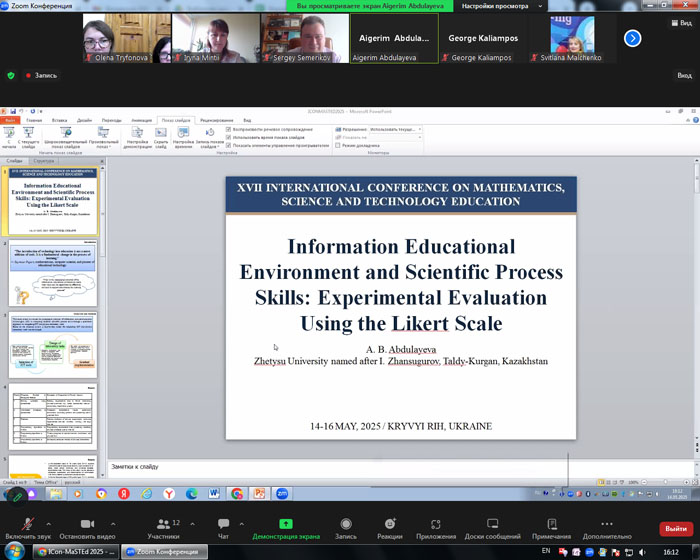Open the Reactions menu
700x560 pixels.
[x=390, y=524]
